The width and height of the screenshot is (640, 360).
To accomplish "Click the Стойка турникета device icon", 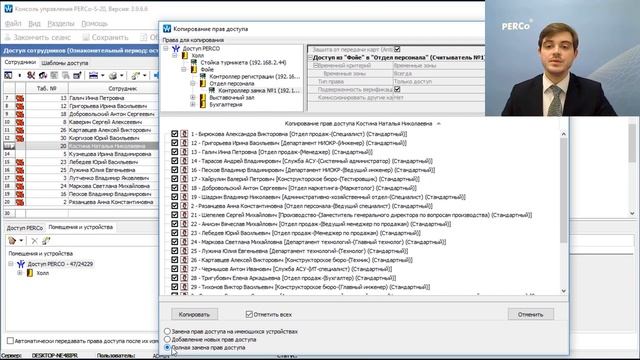I will (x=194, y=62).
